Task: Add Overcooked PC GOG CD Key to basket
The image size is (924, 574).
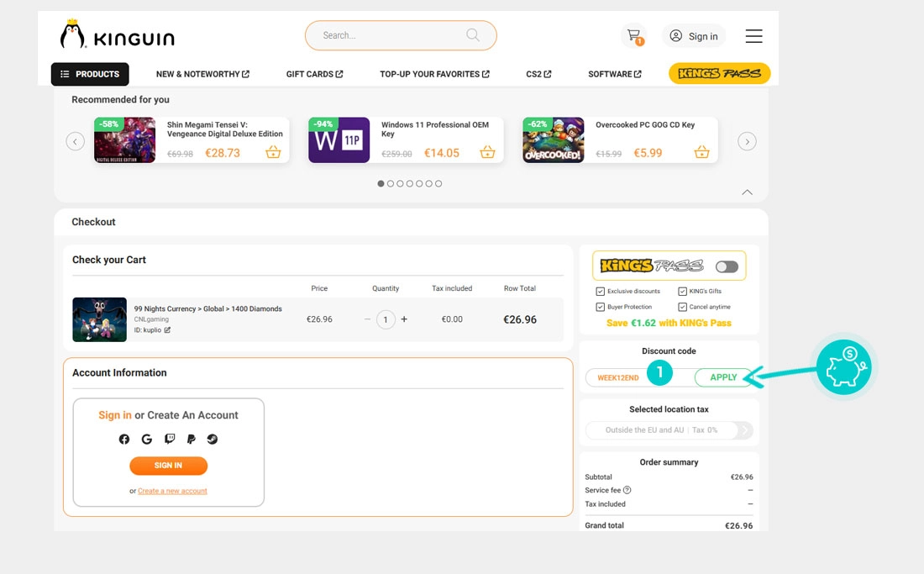Action: (x=701, y=152)
